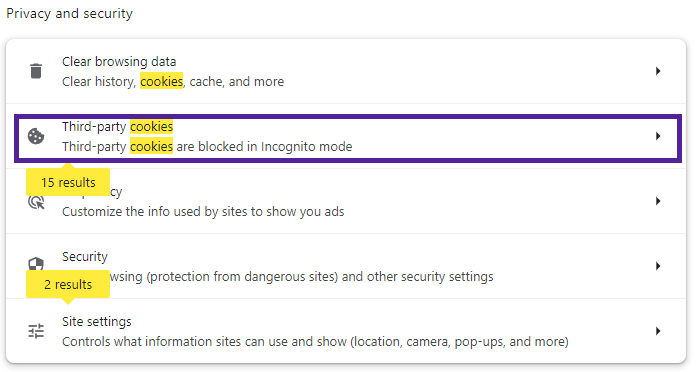
Task: Select the Third-party cookies heading
Action: tap(117, 127)
